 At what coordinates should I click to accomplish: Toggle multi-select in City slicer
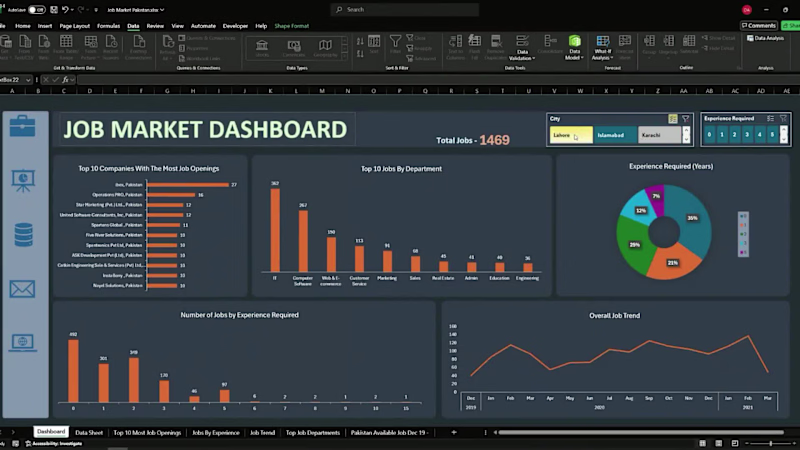[x=673, y=119]
